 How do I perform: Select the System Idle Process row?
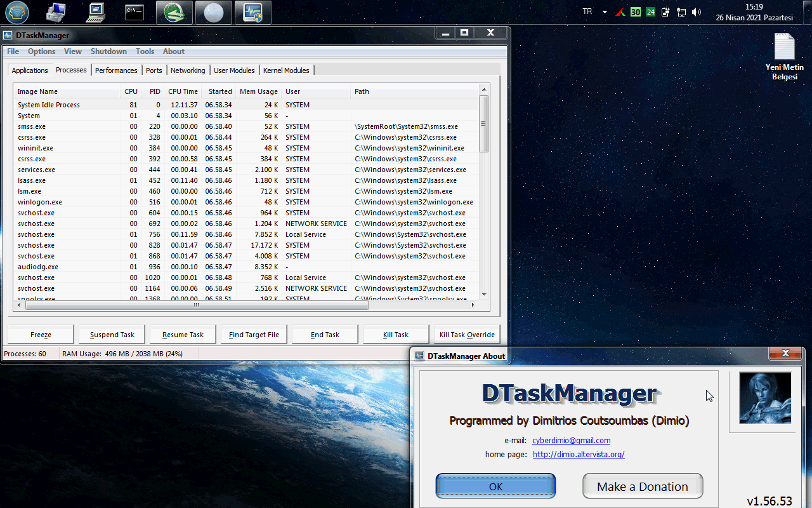pos(246,105)
